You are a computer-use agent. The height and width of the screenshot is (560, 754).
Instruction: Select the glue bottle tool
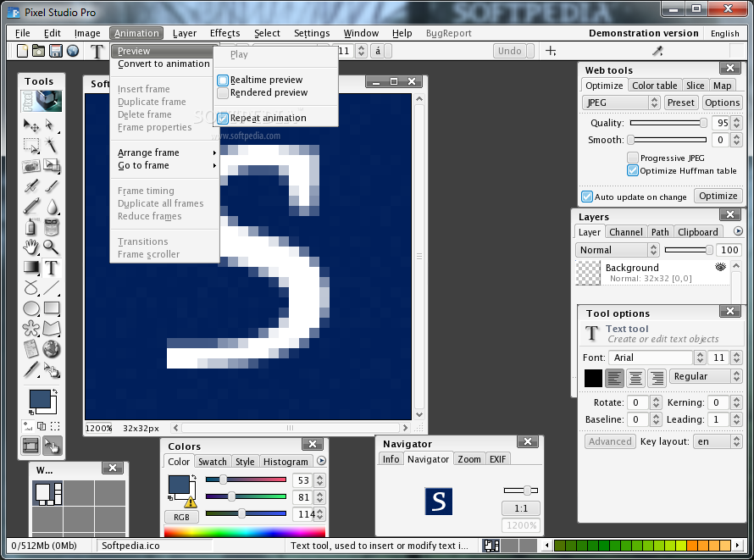click(31, 226)
